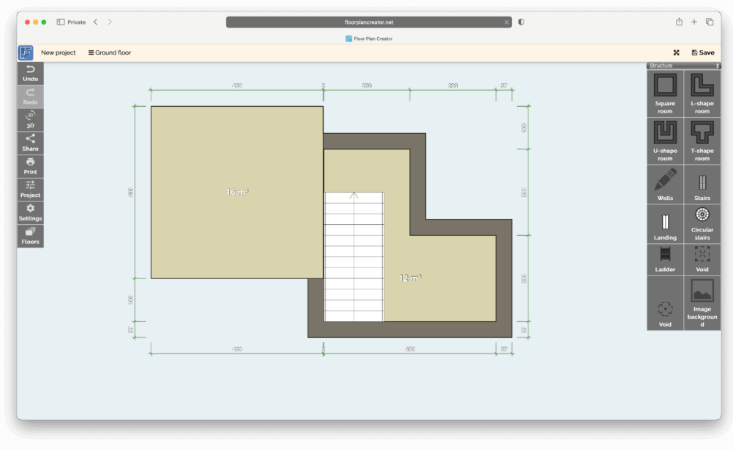Open the Share option
This screenshot has height=450, width=733.
click(30, 143)
